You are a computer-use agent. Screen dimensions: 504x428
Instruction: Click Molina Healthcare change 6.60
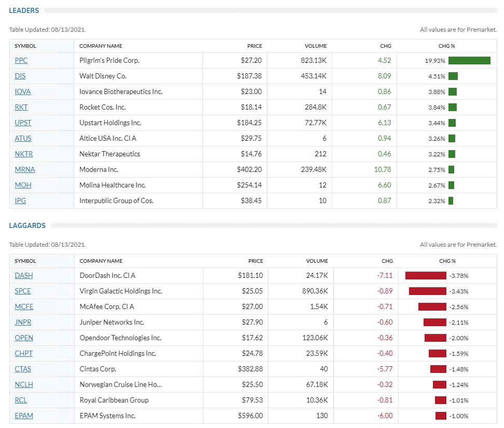(x=385, y=185)
